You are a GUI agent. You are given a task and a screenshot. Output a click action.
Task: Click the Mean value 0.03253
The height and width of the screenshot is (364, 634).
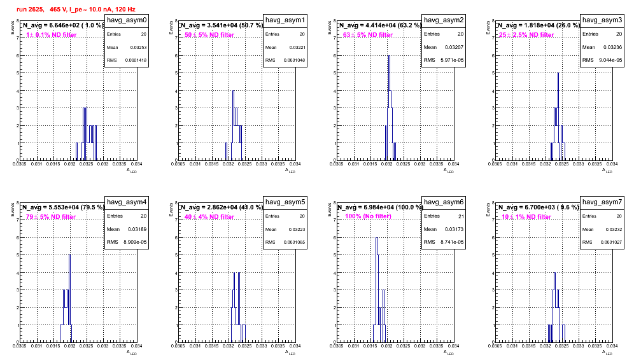pyautogui.click(x=138, y=47)
